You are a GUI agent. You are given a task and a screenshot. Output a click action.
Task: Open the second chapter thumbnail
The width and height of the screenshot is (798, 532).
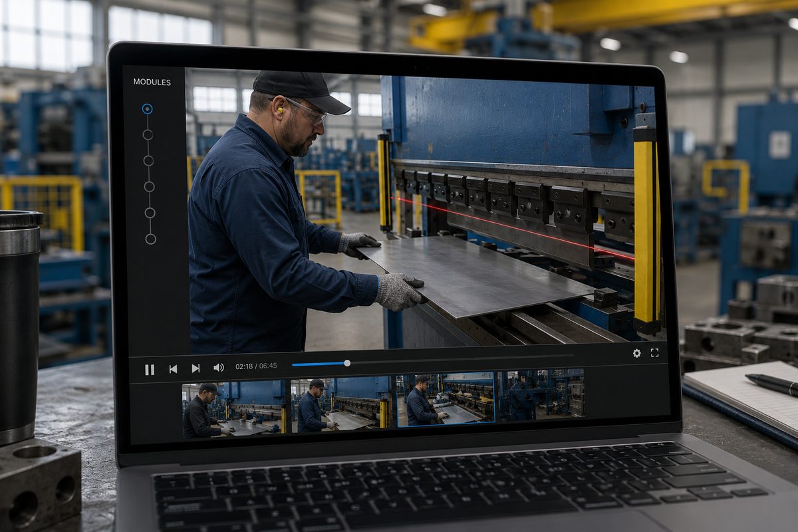[x=341, y=404]
